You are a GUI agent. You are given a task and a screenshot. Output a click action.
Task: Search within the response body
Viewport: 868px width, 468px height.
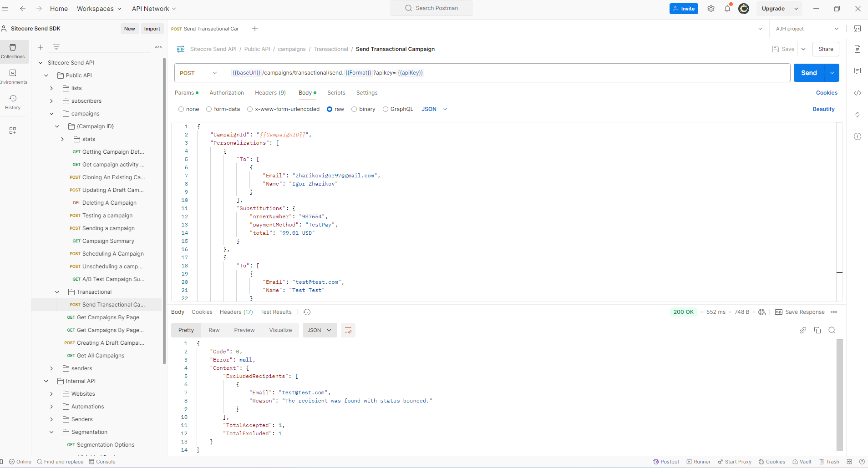pyautogui.click(x=832, y=330)
